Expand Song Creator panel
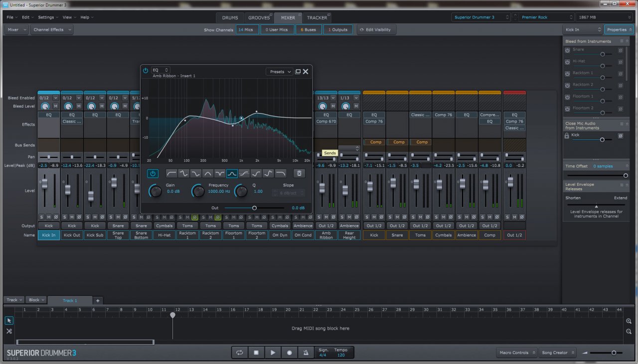This screenshot has width=638, height=364. point(558,353)
